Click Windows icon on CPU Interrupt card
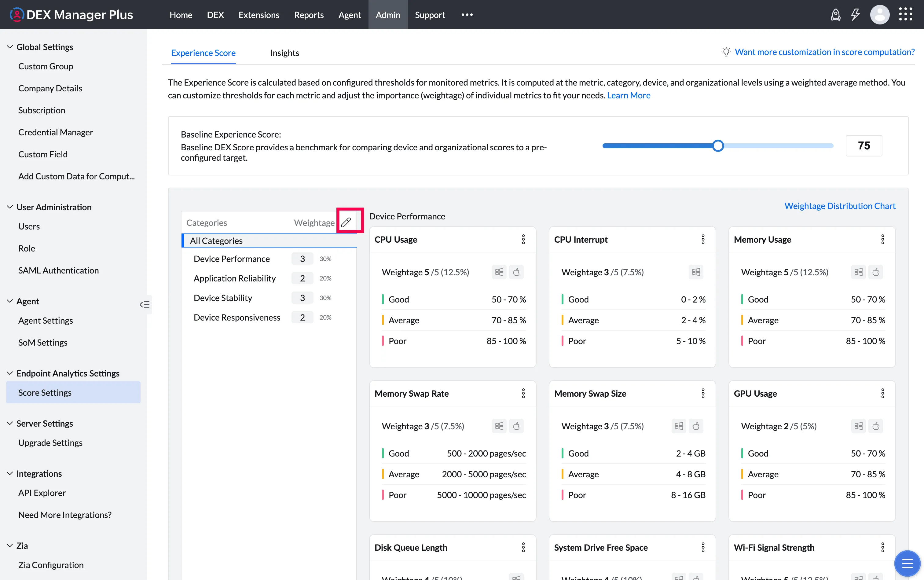The image size is (924, 580). click(696, 272)
